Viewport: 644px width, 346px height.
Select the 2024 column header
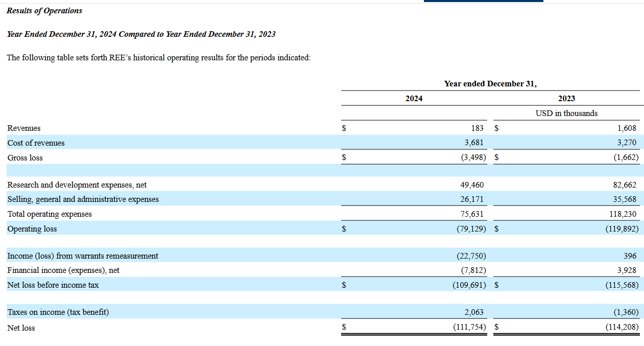pyautogui.click(x=414, y=99)
